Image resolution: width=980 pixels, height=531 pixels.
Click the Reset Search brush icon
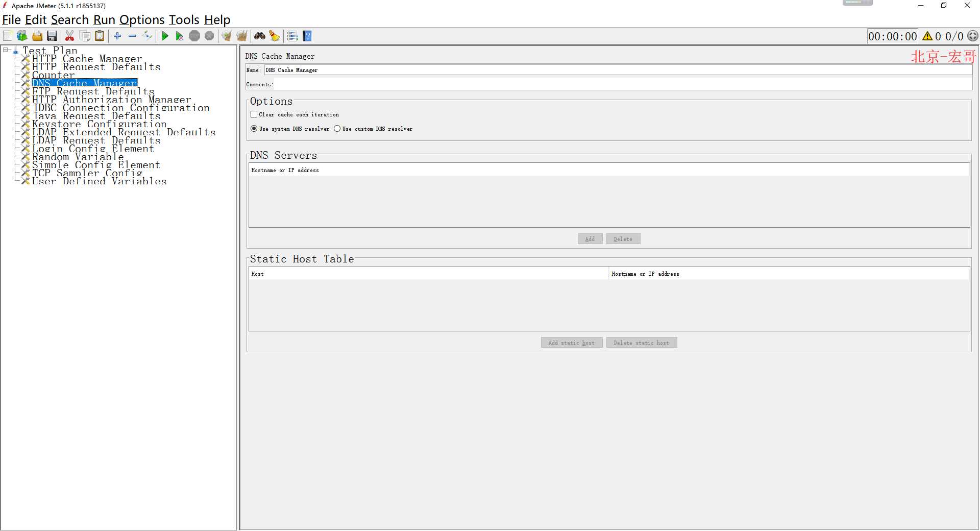(x=275, y=36)
